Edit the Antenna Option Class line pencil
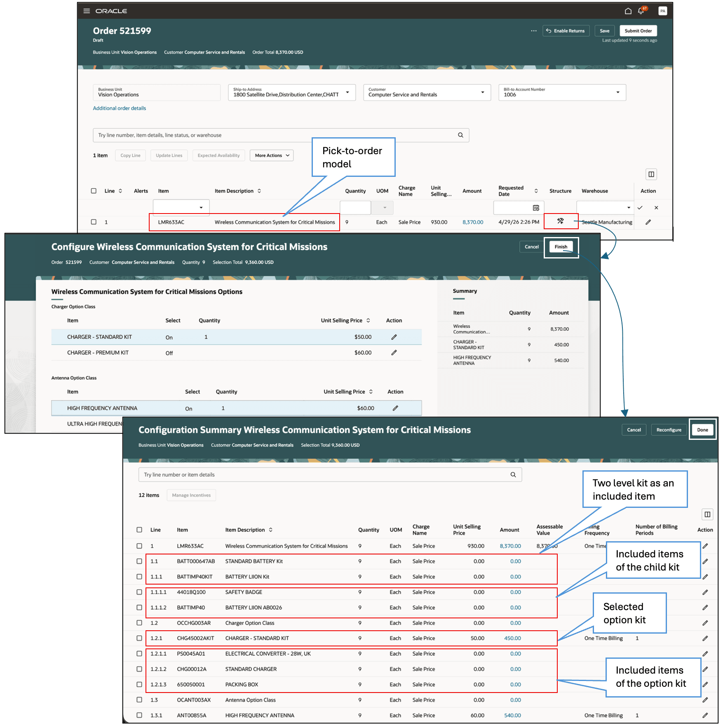 point(705,700)
